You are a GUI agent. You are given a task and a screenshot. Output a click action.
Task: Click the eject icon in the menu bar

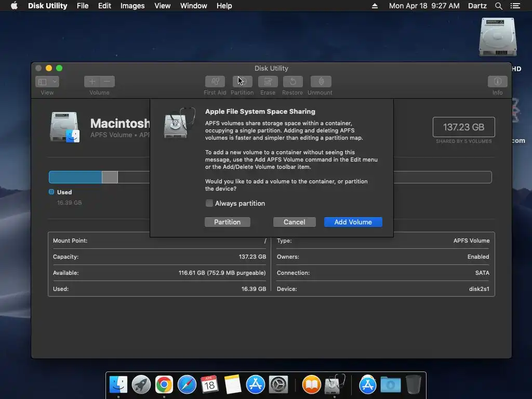click(375, 6)
